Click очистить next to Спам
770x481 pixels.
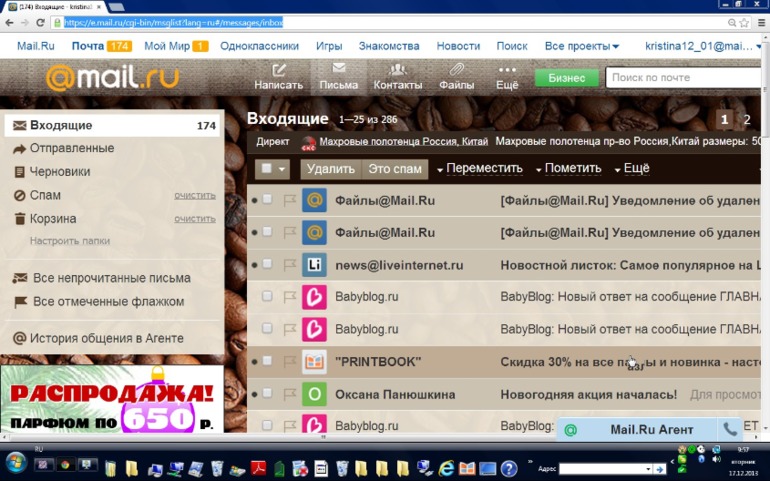(x=195, y=196)
